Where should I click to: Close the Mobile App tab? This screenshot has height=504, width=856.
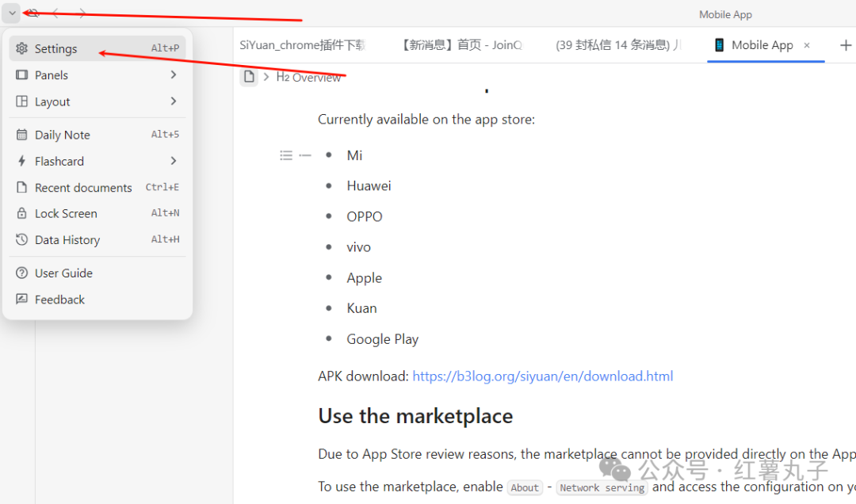pyautogui.click(x=807, y=45)
